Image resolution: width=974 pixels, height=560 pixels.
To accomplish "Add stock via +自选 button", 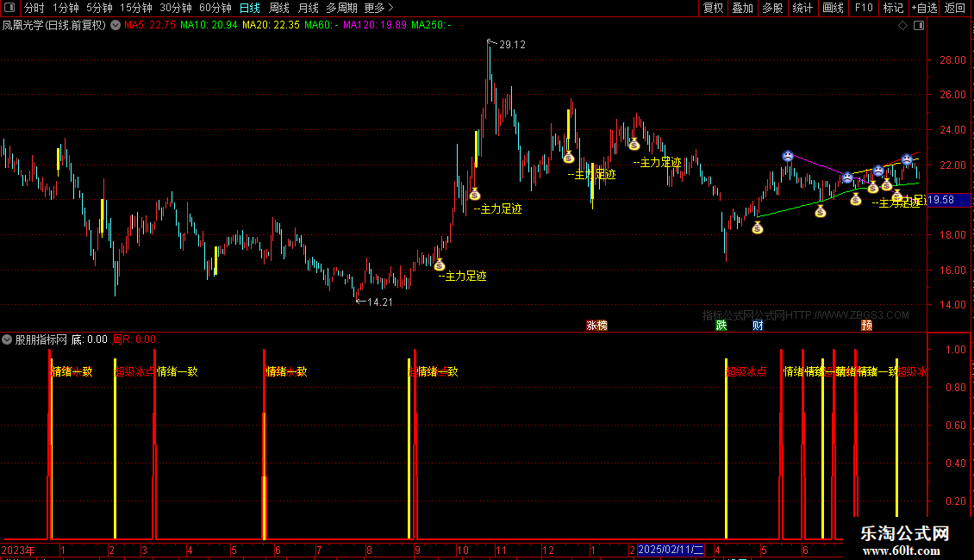I will pyautogui.click(x=924, y=8).
